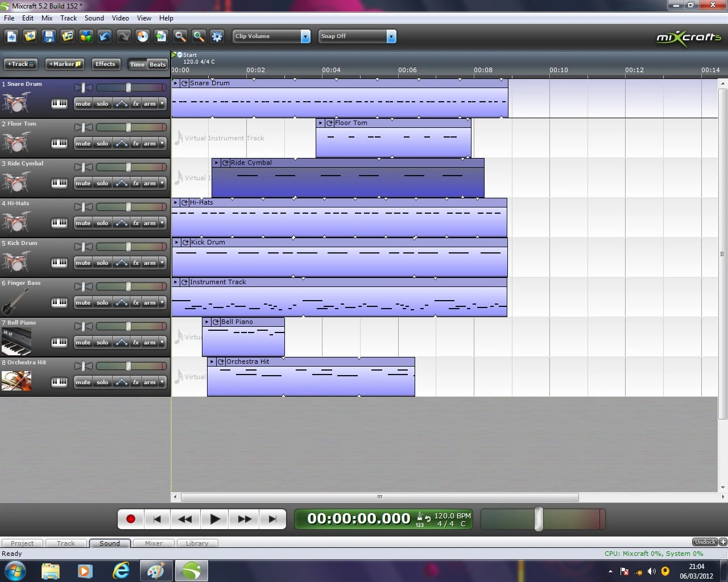
Task: Save project using the floppy disk icon
Action: click(x=49, y=36)
